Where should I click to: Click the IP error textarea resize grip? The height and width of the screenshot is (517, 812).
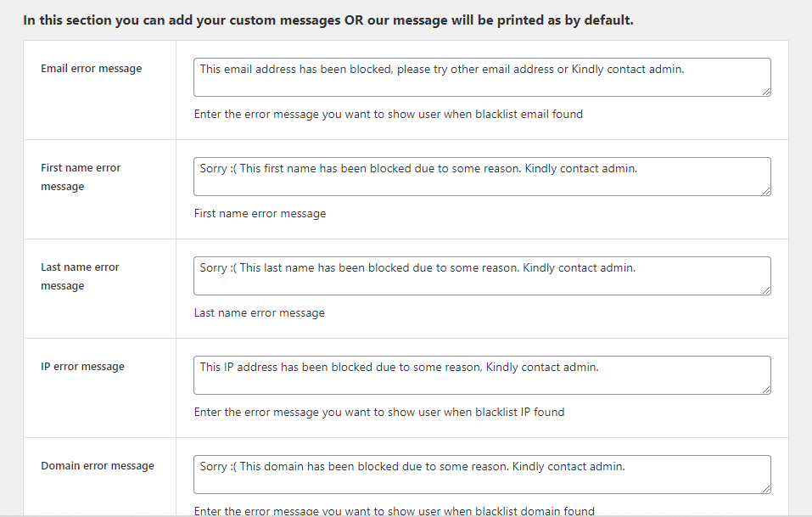click(x=766, y=390)
